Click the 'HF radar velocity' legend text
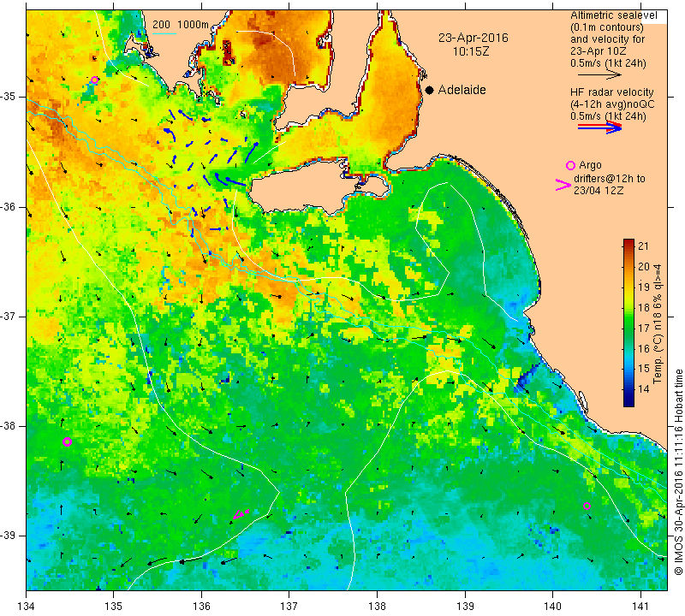 point(611,92)
